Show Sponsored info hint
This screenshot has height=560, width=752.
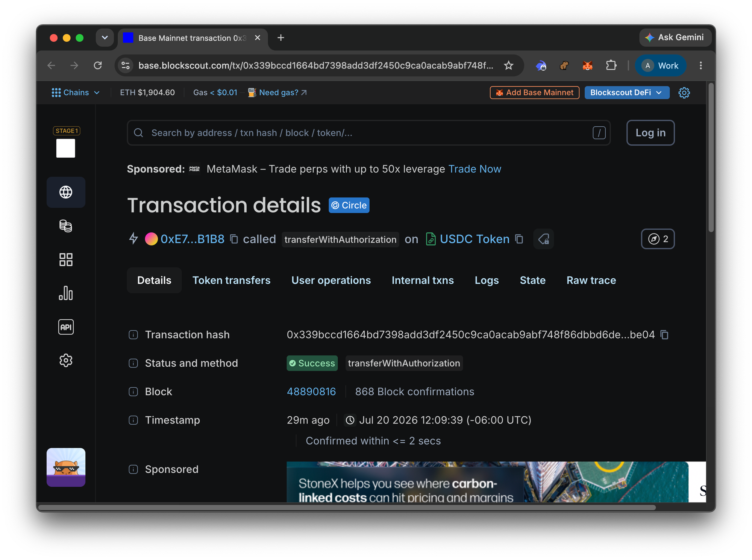tap(133, 469)
